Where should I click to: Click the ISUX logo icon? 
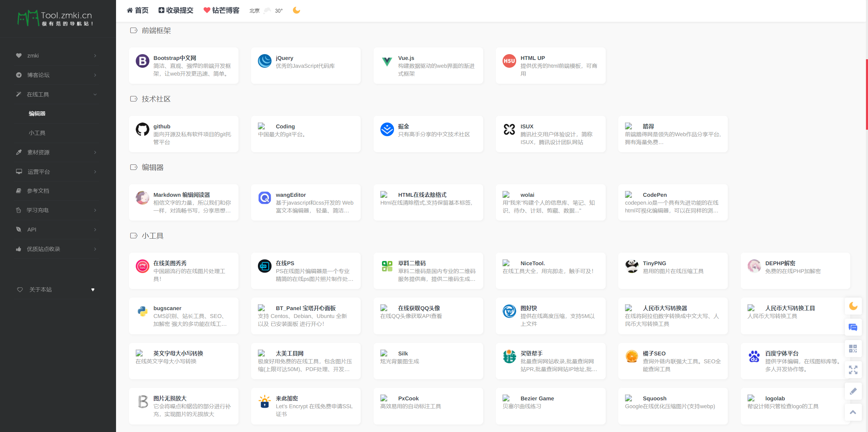point(509,130)
